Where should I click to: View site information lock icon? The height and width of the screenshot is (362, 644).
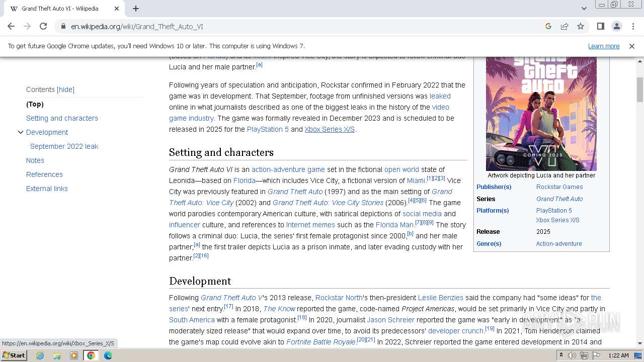point(63,27)
